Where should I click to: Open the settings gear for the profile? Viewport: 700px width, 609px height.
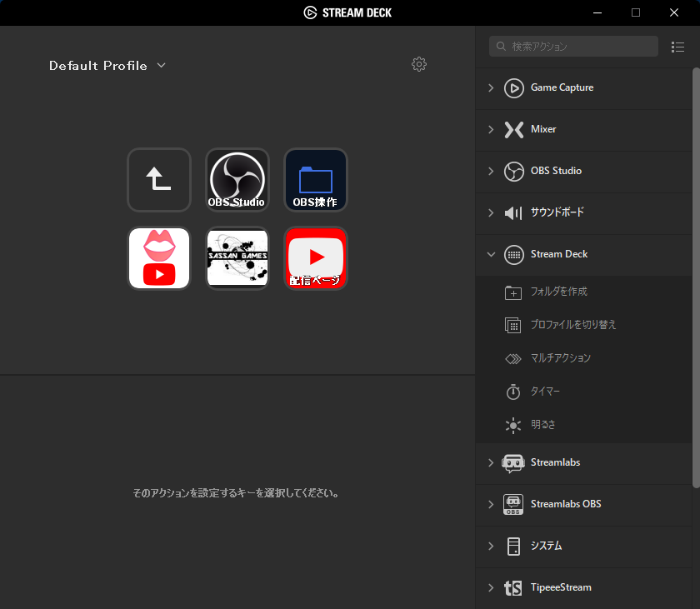pyautogui.click(x=419, y=63)
